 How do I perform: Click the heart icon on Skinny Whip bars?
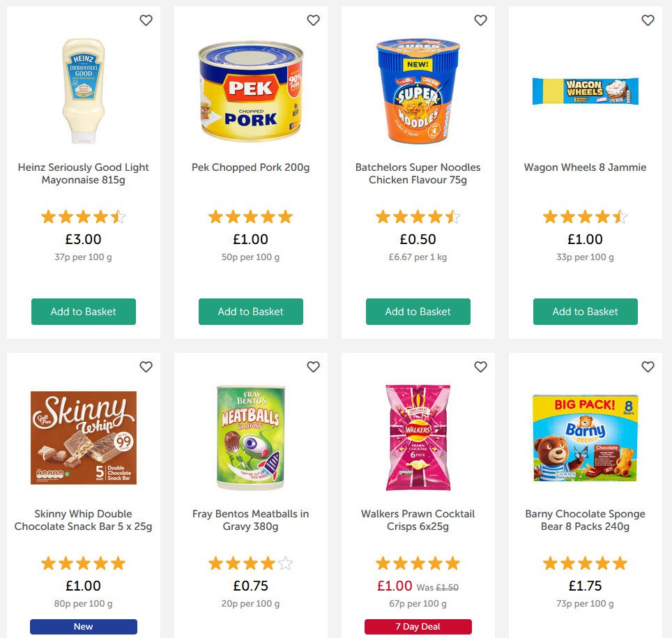click(x=146, y=366)
